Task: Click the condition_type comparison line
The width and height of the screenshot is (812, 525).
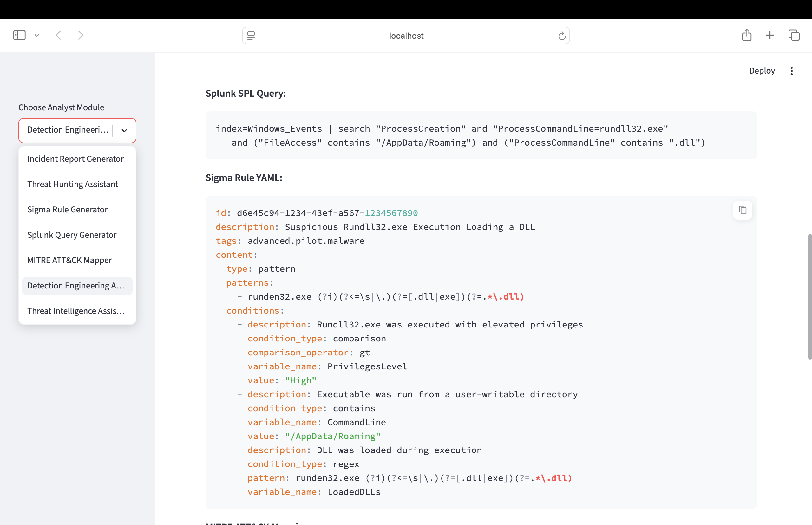Action: [317, 338]
